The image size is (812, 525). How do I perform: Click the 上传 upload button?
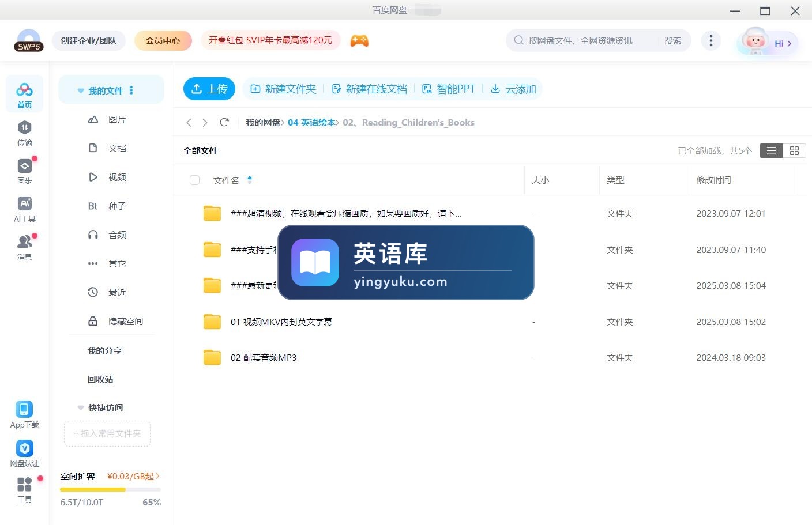pyautogui.click(x=209, y=89)
